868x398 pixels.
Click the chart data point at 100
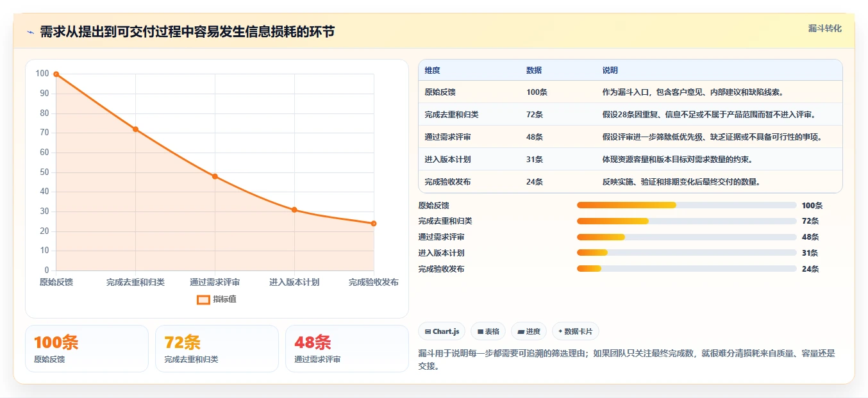[56, 74]
